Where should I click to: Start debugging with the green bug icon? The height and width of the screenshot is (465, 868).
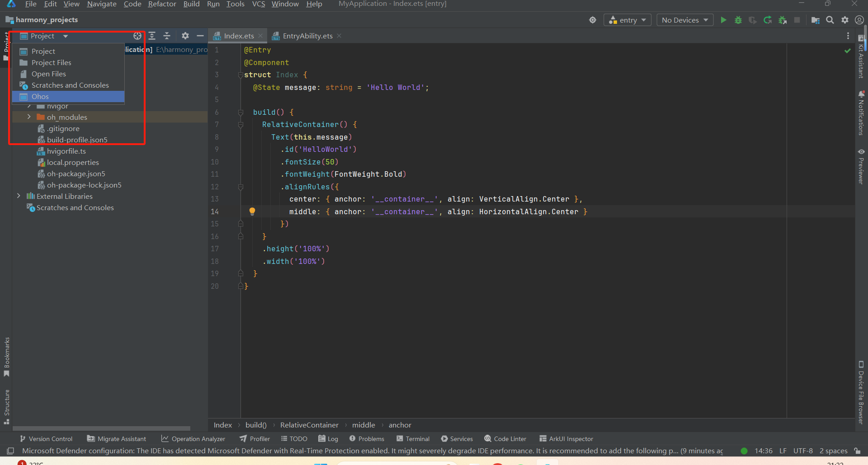(x=738, y=20)
